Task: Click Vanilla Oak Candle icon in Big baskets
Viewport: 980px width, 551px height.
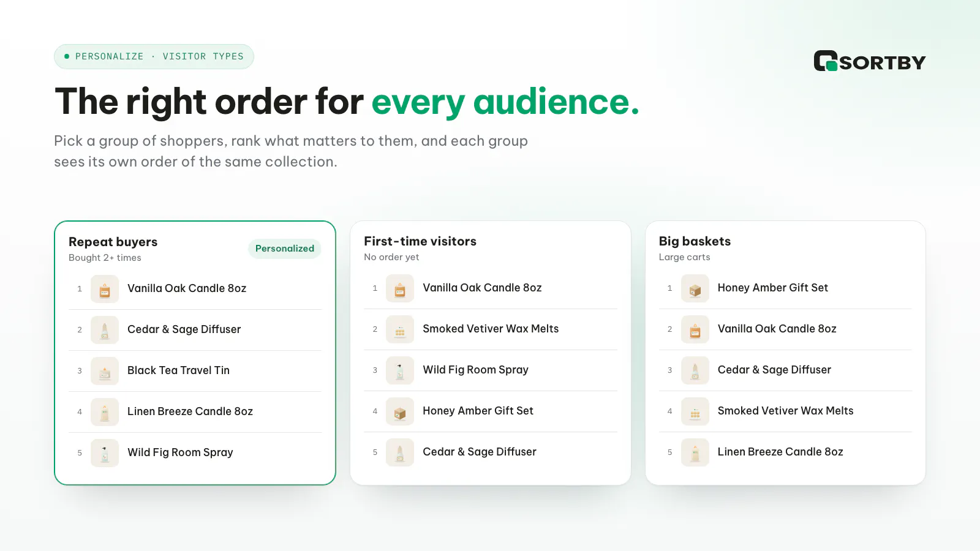Action: [695, 329]
